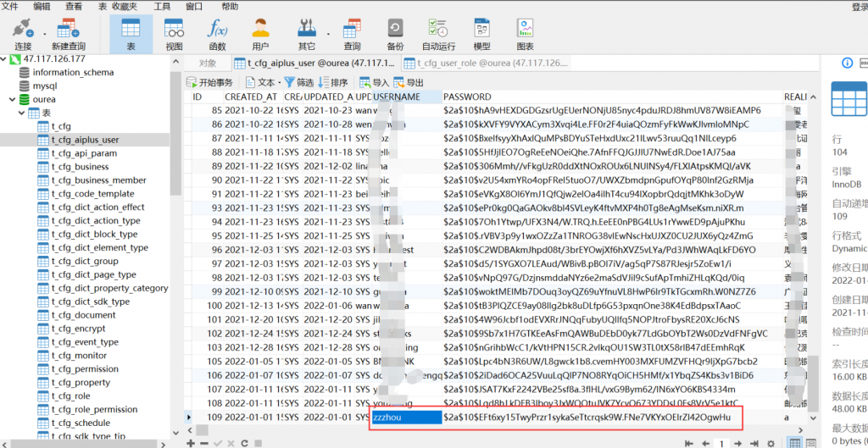Image resolution: width=868 pixels, height=448 pixels.
Task: Open the 窗口 menu
Action: (x=194, y=6)
